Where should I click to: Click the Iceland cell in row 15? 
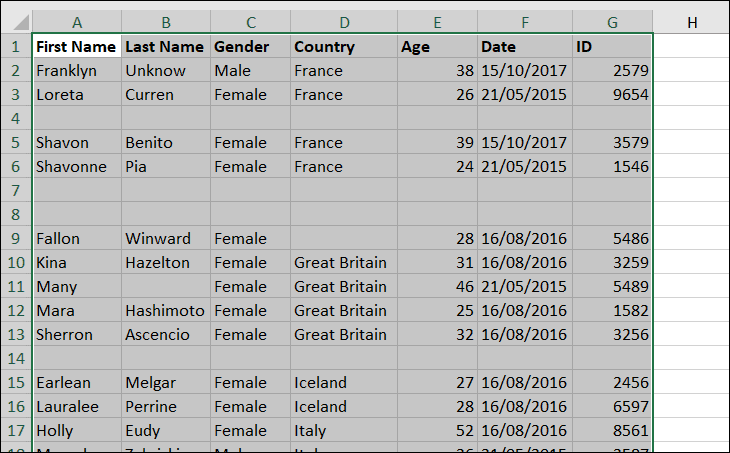coord(344,382)
